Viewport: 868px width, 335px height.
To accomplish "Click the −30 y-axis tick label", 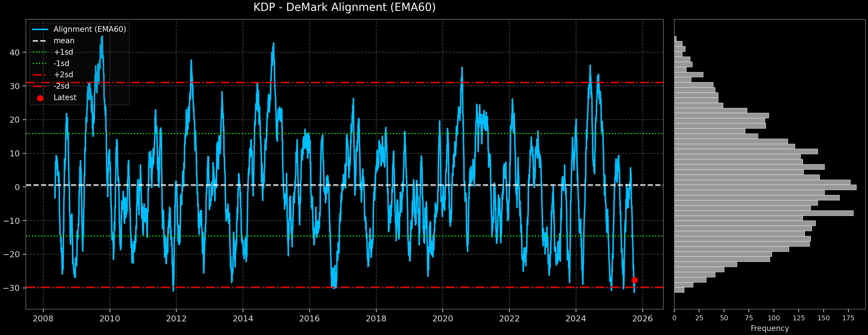I will (x=11, y=288).
